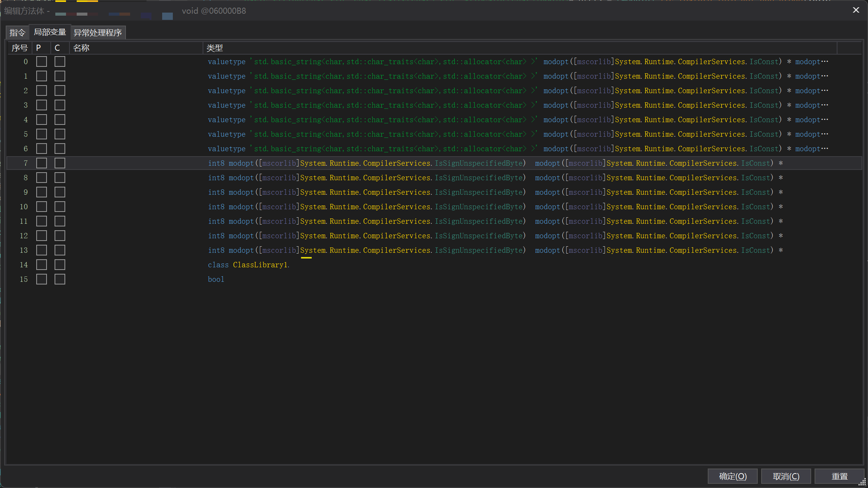Enable the C checkbox for variable 0
Screen dimensions: 868x488
coord(60,61)
